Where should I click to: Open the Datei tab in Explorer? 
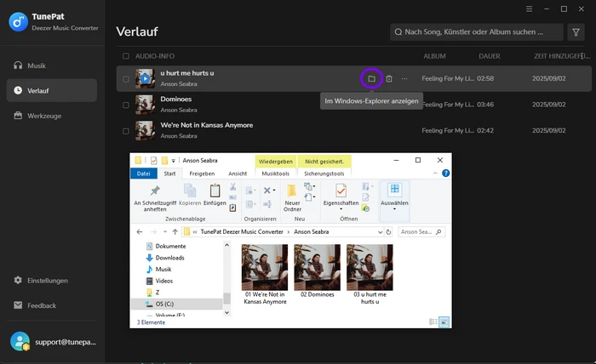(144, 173)
